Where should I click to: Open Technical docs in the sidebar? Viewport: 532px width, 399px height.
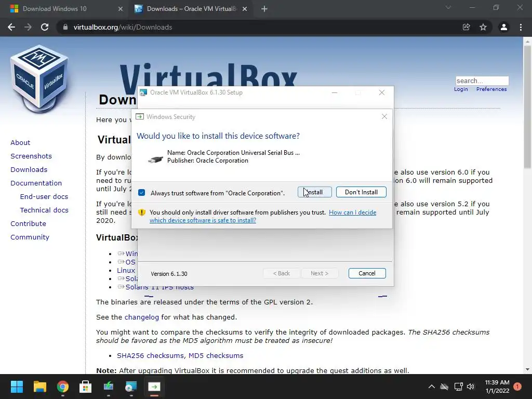44,210
